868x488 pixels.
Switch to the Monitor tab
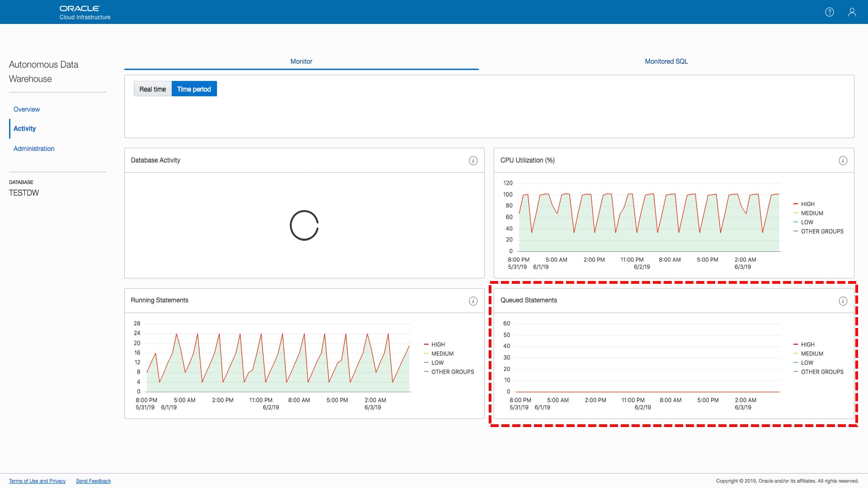tap(301, 61)
